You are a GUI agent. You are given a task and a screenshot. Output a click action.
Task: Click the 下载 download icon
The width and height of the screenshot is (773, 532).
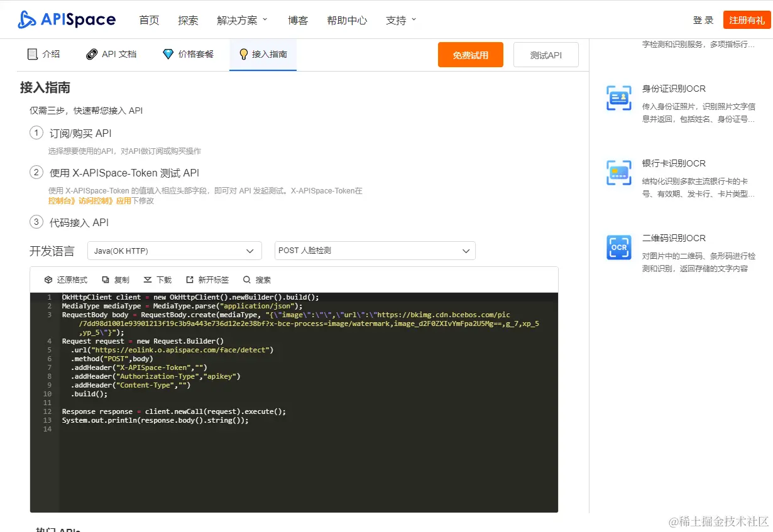point(148,280)
